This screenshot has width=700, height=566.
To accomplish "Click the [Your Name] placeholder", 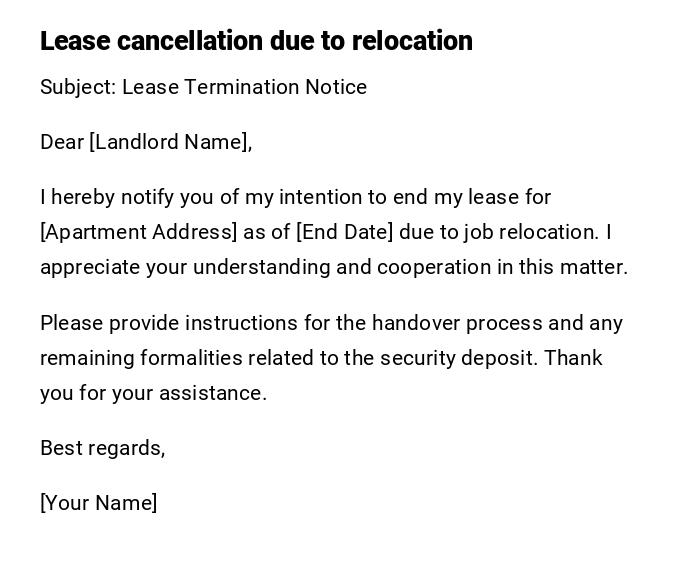I will [98, 503].
